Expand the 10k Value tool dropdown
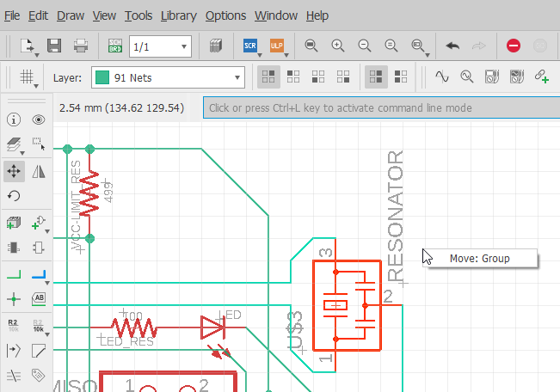560x392 pixels. click(x=47, y=334)
